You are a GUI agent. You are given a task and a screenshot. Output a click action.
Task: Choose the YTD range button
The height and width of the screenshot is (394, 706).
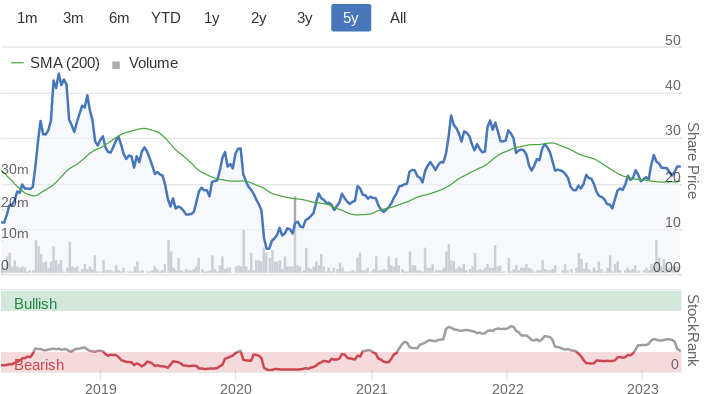(x=166, y=18)
